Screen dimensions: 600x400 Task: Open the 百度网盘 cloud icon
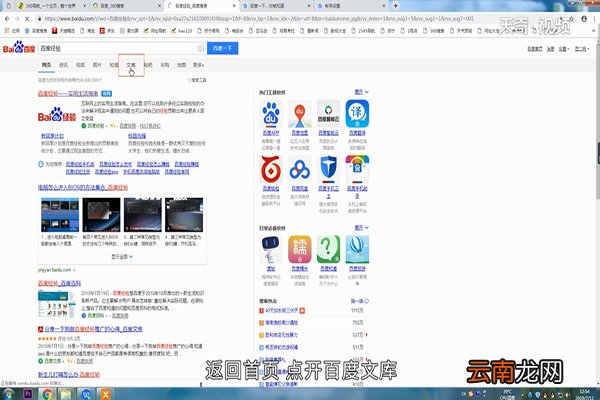(x=300, y=169)
